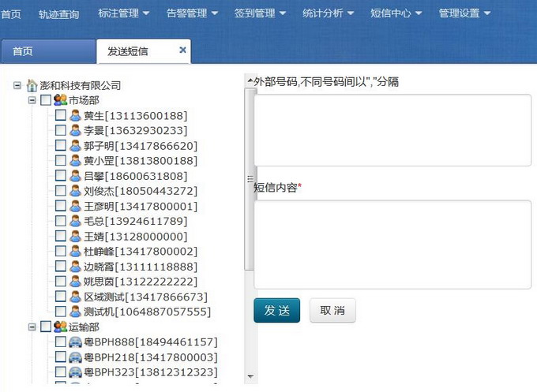Click the person icon beside 测试机
This screenshot has width=537, height=392.
tap(75, 312)
